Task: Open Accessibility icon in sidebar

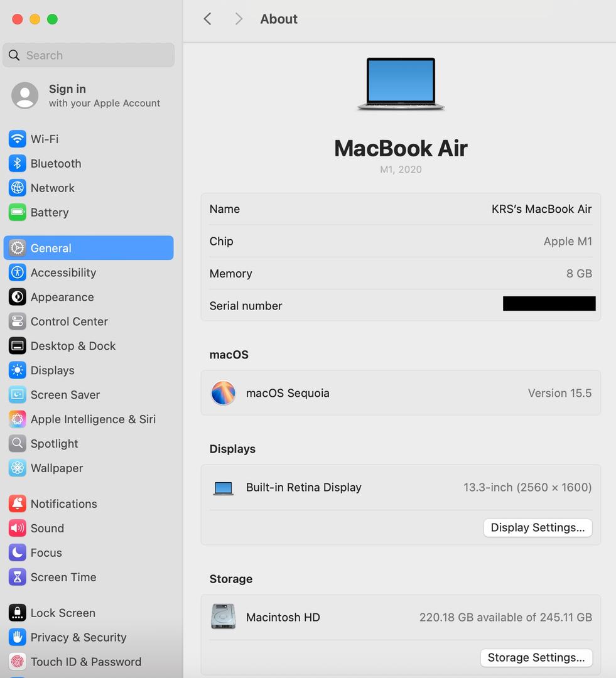Action: (18, 272)
